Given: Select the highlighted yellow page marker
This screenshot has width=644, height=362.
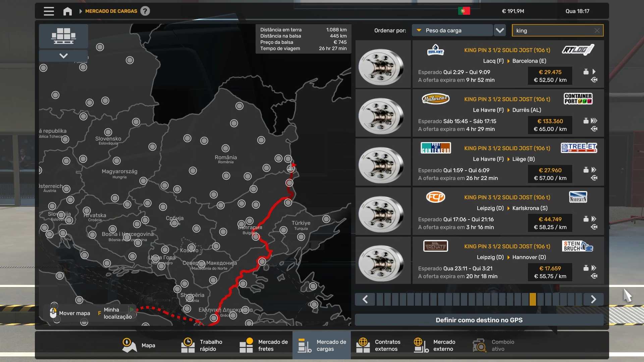Looking at the screenshot, I should pyautogui.click(x=533, y=299).
